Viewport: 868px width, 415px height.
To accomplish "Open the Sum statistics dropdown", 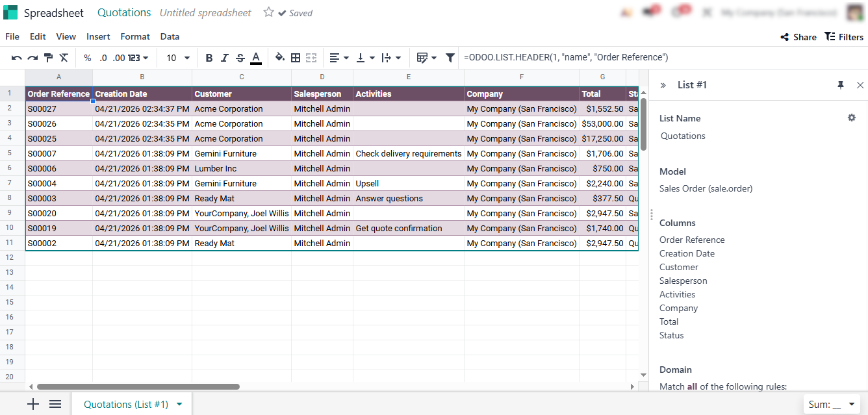I will point(831,405).
